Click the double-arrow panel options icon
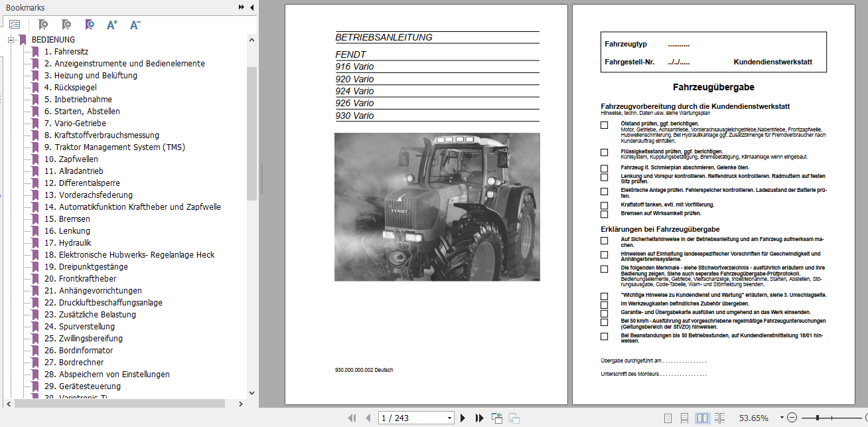 click(x=242, y=7)
